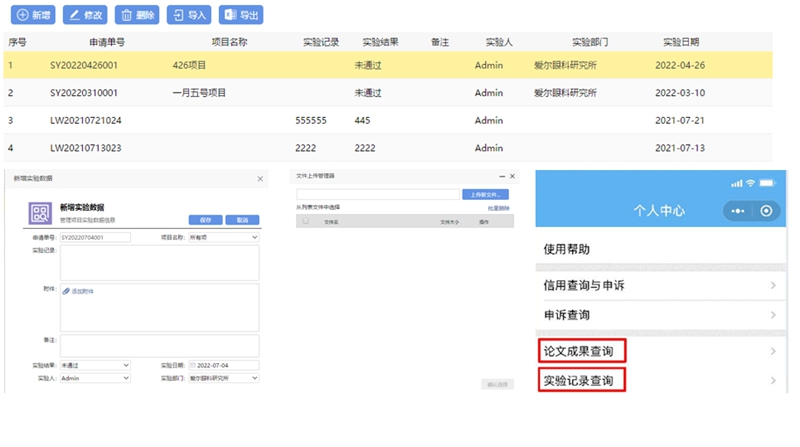Click the 导入 (Import) button
This screenshot has width=800, height=447.
188,15
